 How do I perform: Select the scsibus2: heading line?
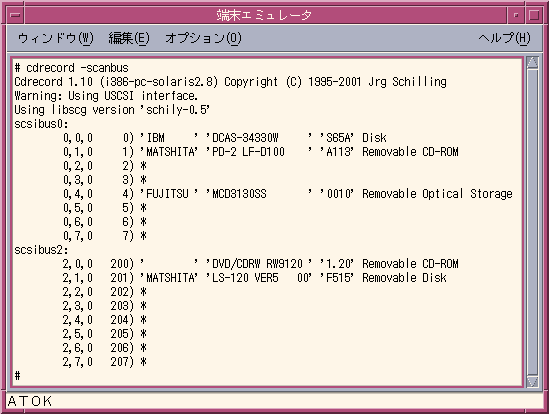coord(41,250)
